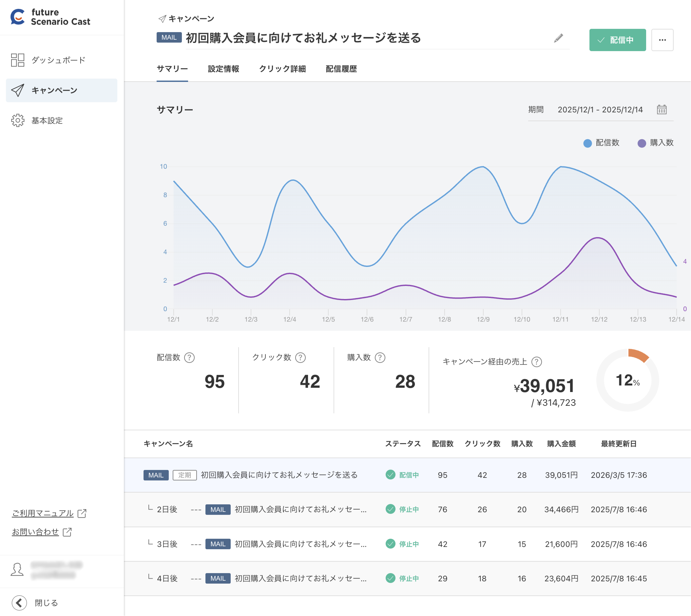Open the three-dot more options menu
The image size is (691, 616).
click(x=662, y=40)
